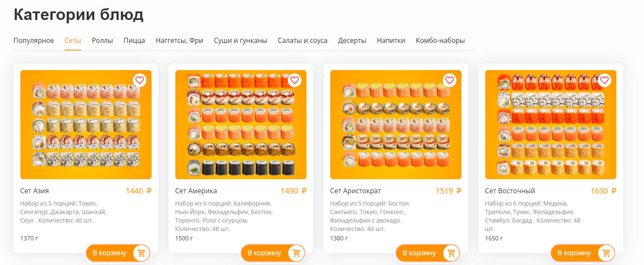The image size is (644, 265).
Task: Open the Популярное category tab
Action: [34, 41]
